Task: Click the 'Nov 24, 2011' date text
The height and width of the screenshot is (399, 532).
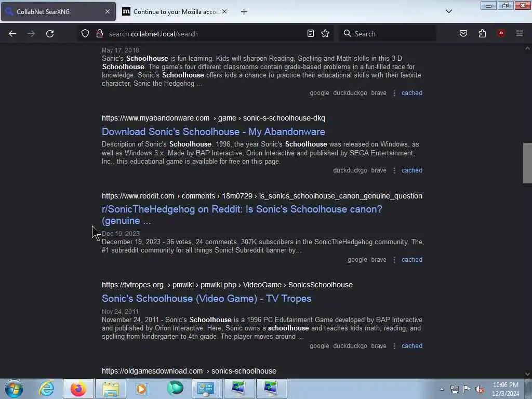Action: 120,312
